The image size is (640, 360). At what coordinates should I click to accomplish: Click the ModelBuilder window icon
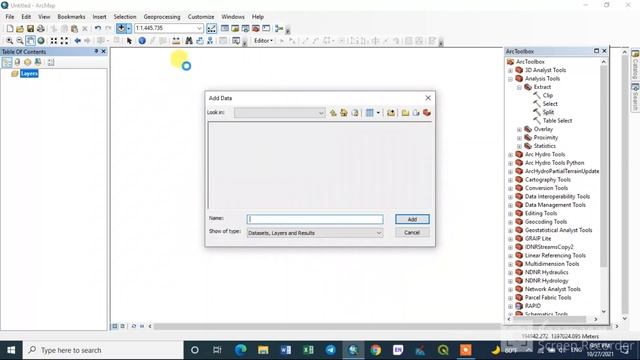click(279, 29)
